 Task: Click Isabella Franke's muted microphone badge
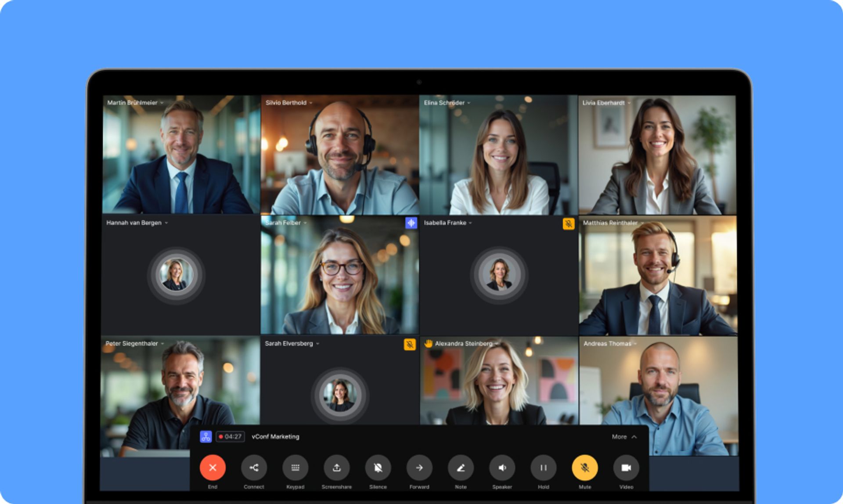coord(568,224)
